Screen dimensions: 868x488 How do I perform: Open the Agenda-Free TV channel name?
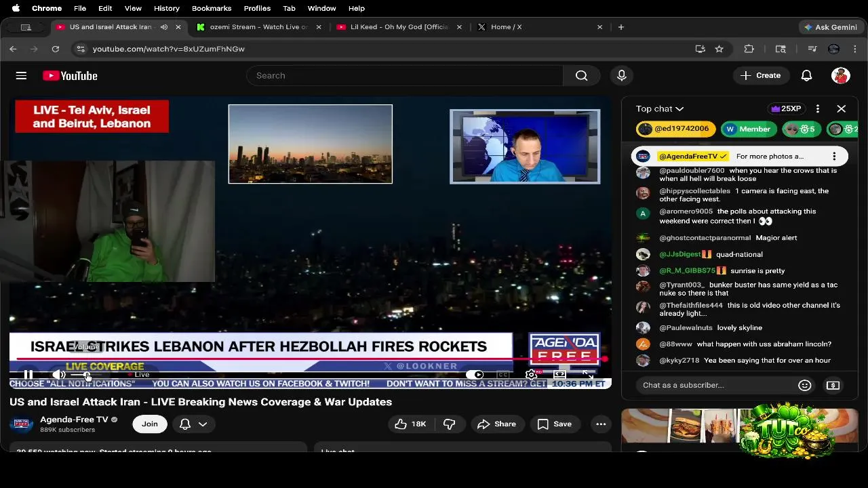click(74, 420)
